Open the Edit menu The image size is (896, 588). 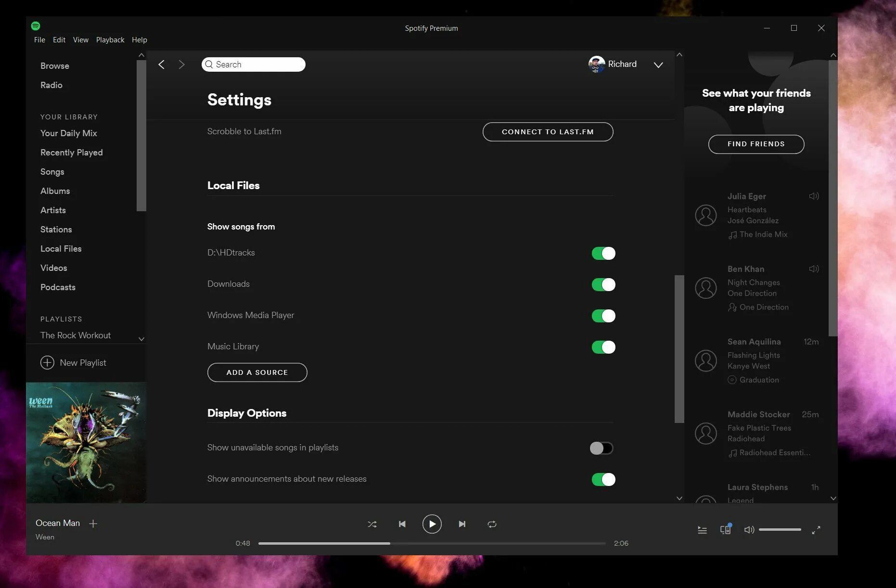tap(59, 40)
